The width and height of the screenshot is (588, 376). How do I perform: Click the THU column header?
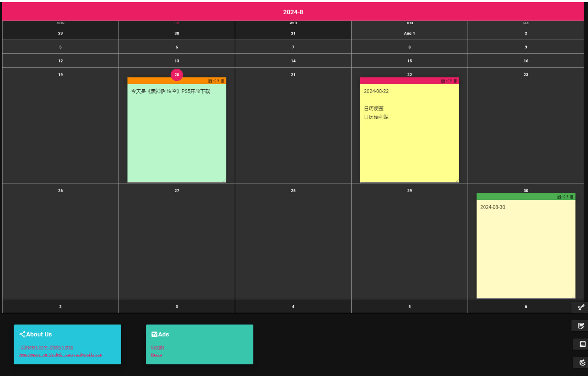(409, 23)
